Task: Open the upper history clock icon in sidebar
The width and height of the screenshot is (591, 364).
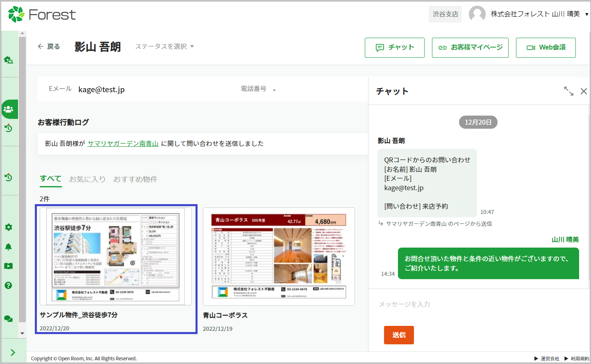Action: (8, 128)
